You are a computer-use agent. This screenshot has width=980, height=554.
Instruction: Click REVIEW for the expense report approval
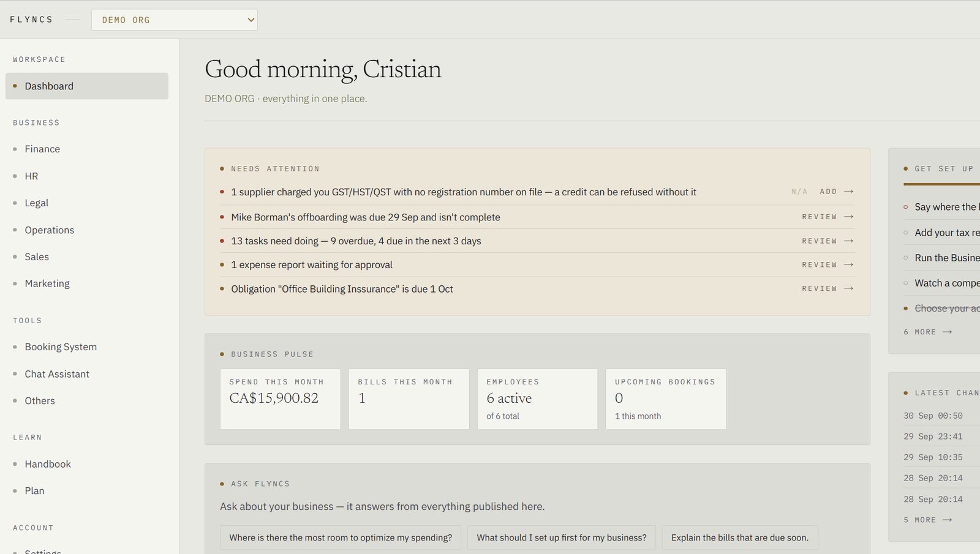(820, 264)
